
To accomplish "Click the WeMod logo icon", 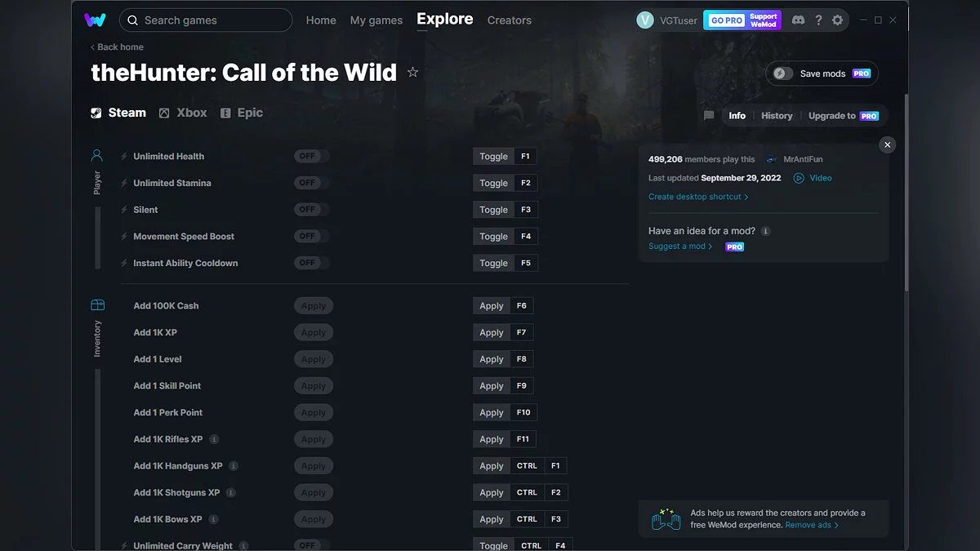I will 96,19.
